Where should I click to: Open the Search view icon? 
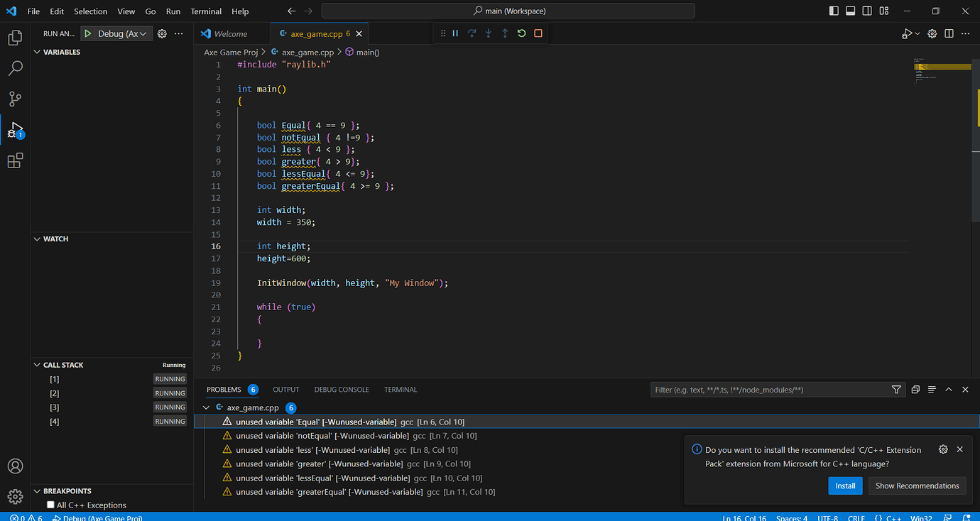coord(15,68)
